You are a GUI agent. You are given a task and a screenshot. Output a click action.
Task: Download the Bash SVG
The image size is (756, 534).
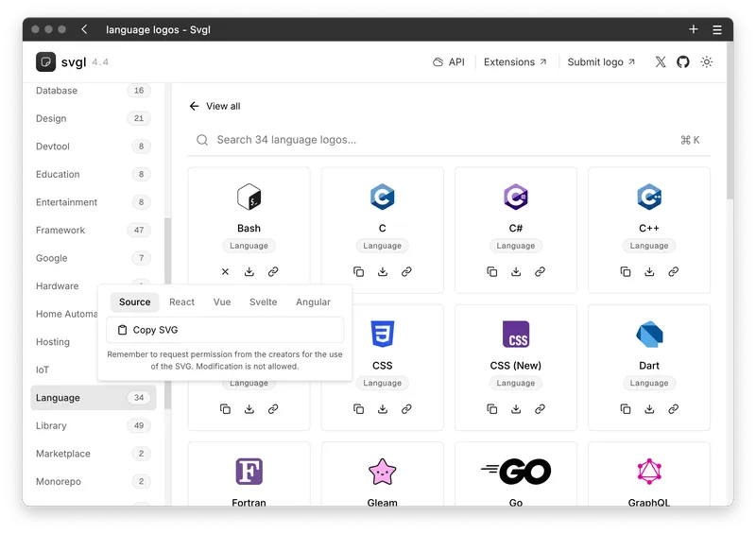click(x=249, y=271)
